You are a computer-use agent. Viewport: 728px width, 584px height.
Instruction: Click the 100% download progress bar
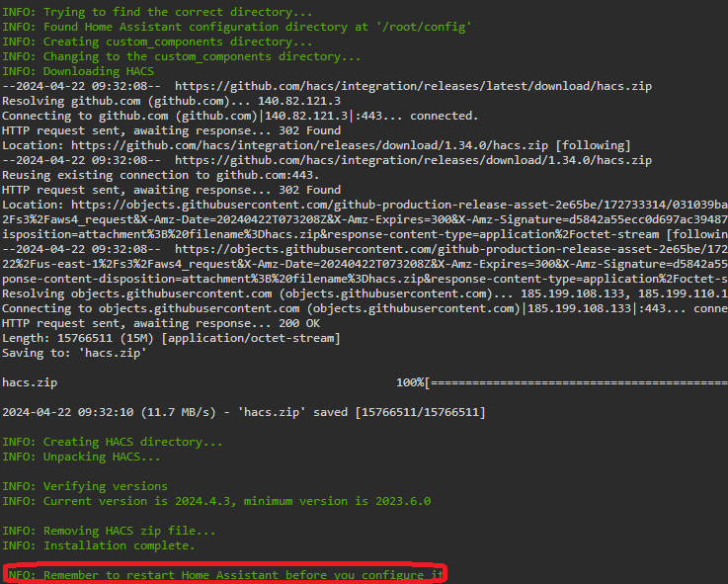pyautogui.click(x=562, y=383)
